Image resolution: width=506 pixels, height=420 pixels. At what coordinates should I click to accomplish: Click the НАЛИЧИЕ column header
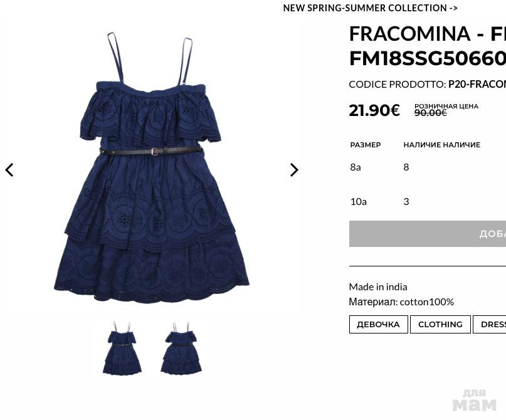click(442, 145)
